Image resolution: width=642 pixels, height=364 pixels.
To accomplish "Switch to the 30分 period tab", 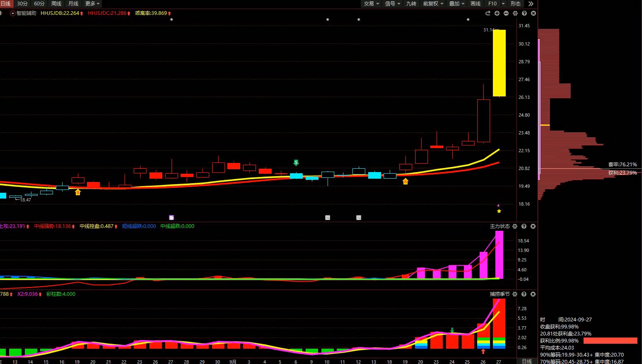I will point(22,3).
